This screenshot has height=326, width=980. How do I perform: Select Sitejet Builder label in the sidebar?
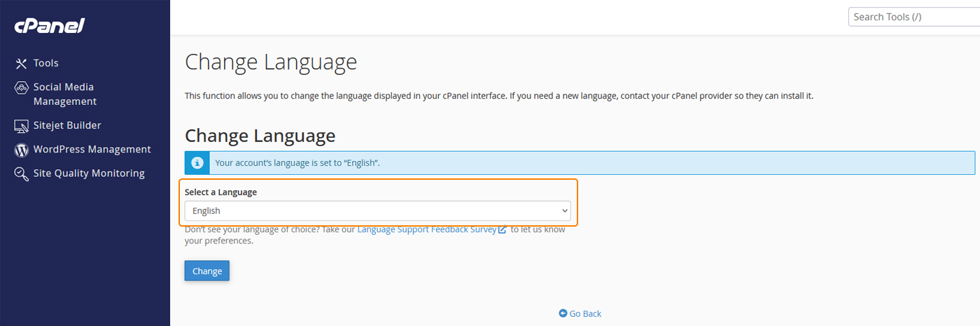67,125
